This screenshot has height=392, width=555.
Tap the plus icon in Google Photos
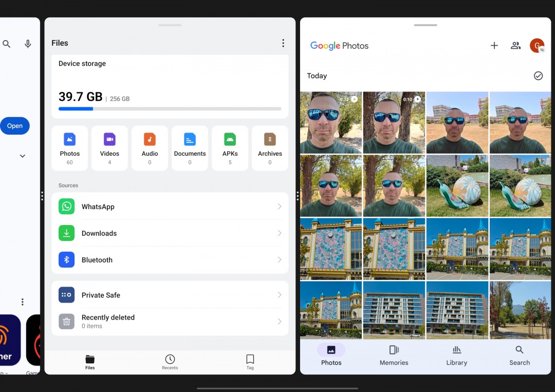(x=494, y=46)
